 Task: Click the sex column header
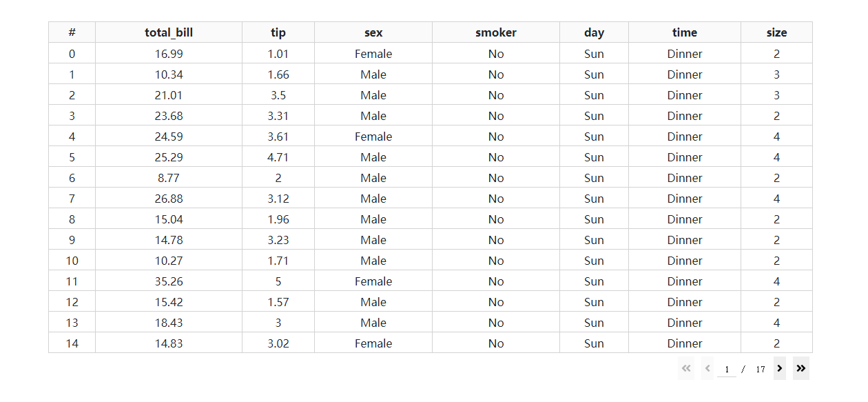click(x=373, y=32)
